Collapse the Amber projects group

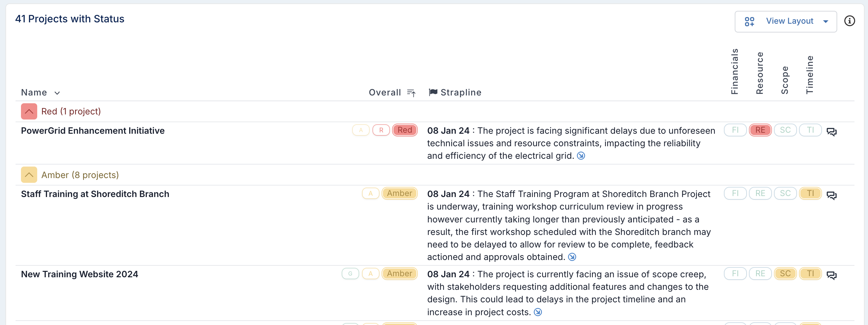[29, 175]
